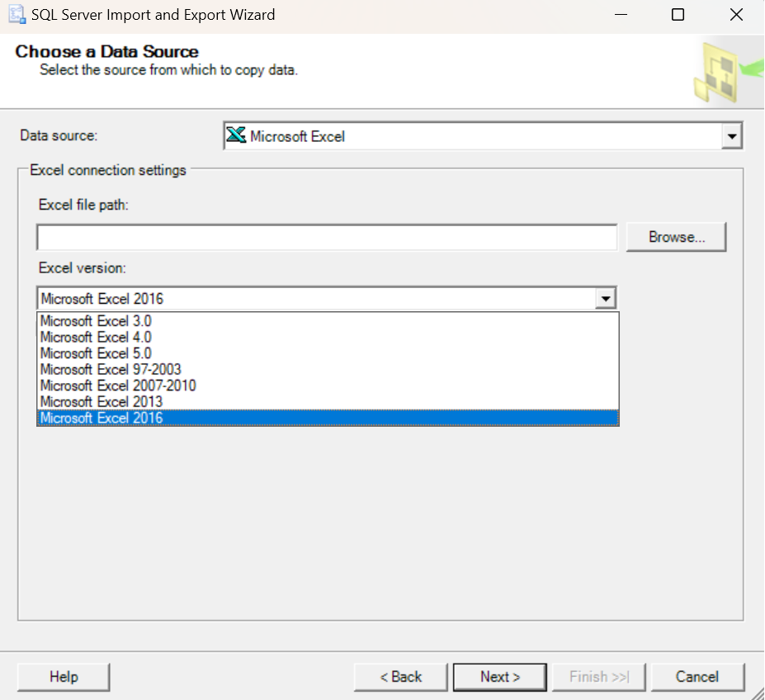
Task: Cancel the import wizard
Action: pos(697,676)
